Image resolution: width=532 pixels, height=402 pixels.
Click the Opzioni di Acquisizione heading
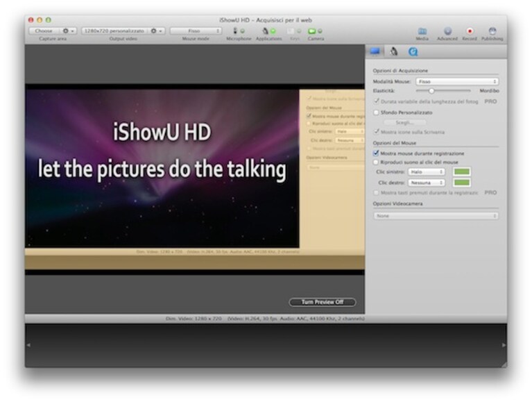click(400, 71)
